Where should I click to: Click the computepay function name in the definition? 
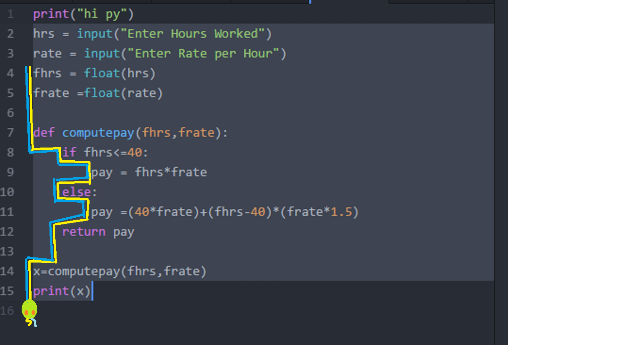click(98, 133)
